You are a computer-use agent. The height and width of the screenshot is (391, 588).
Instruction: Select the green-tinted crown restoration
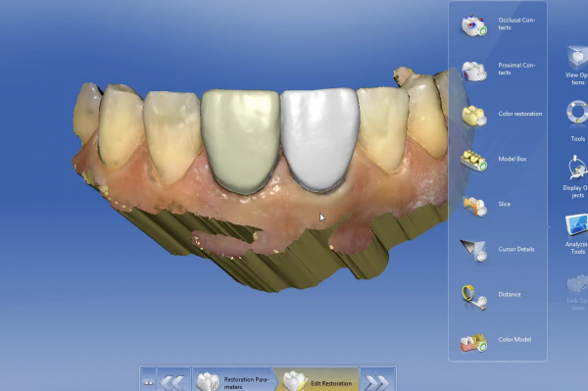pos(241,141)
